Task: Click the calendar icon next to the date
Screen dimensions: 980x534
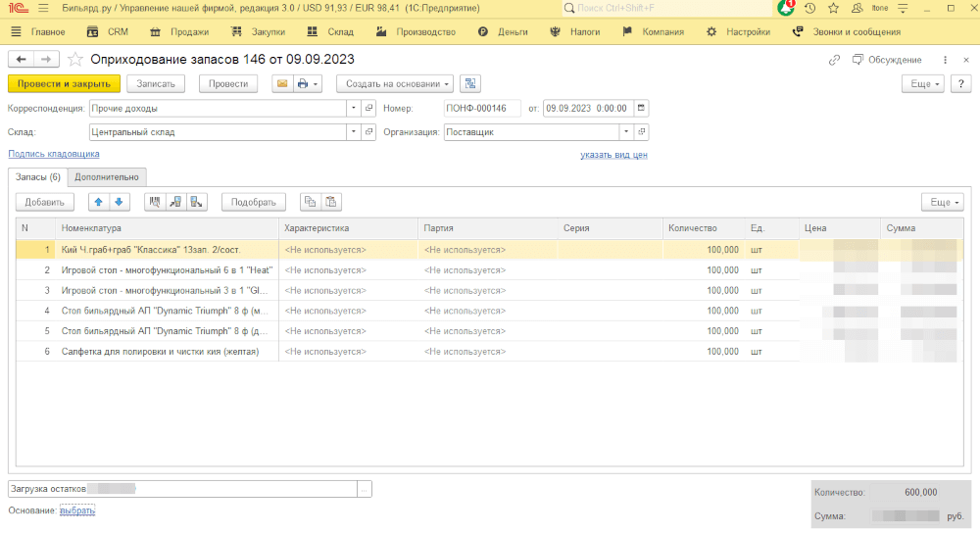Action: [x=641, y=108]
